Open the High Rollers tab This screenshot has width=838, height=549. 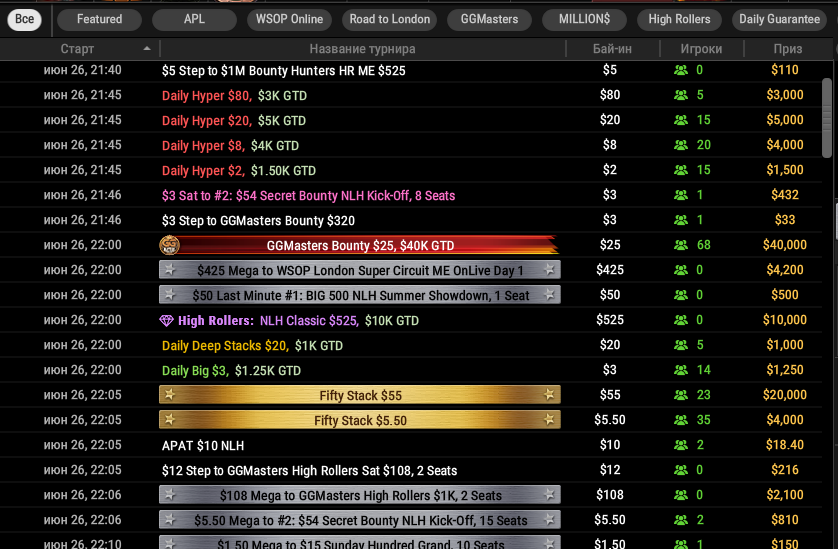tap(679, 19)
